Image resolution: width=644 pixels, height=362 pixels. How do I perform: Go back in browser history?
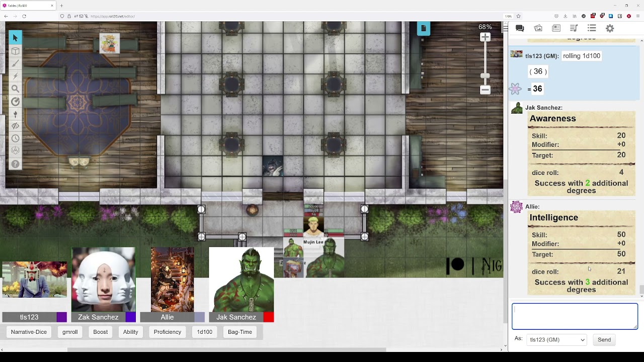point(6,16)
